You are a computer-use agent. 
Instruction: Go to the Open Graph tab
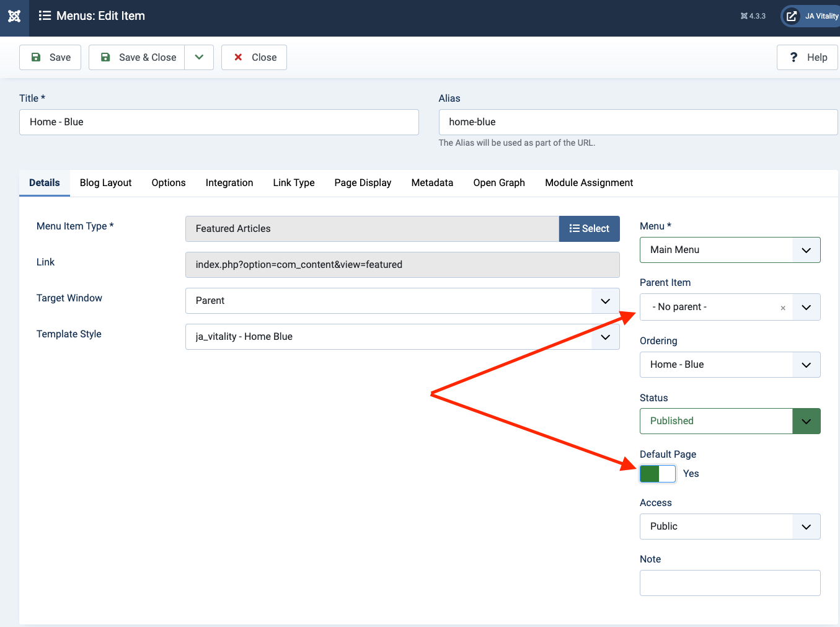(498, 183)
